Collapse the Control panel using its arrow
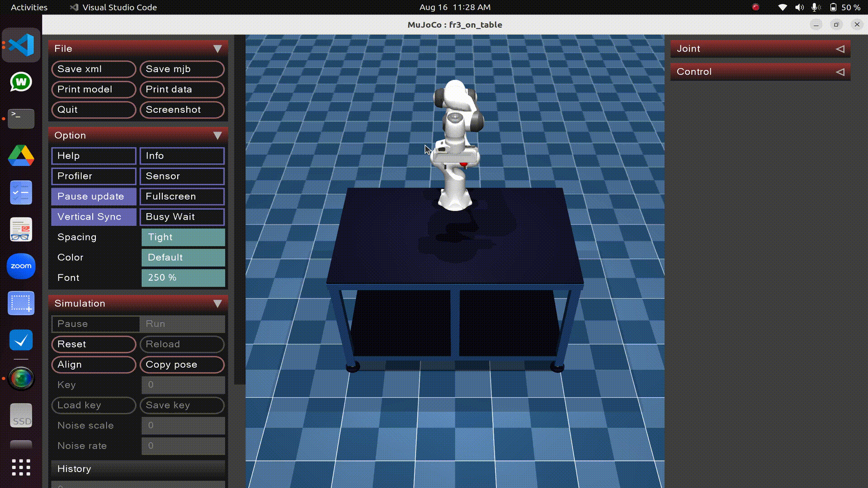Image resolution: width=868 pixels, height=488 pixels. [840, 71]
